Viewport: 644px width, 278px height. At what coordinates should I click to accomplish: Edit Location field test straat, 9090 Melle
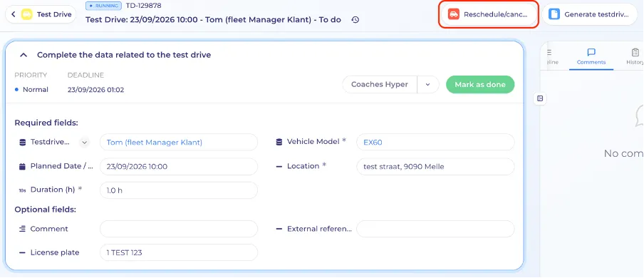click(435, 167)
